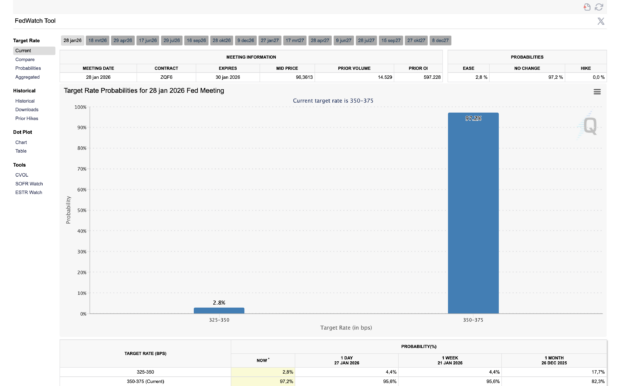The image size is (640, 386).
Task: Click the Ease 2,8 % value
Action: [x=481, y=77]
